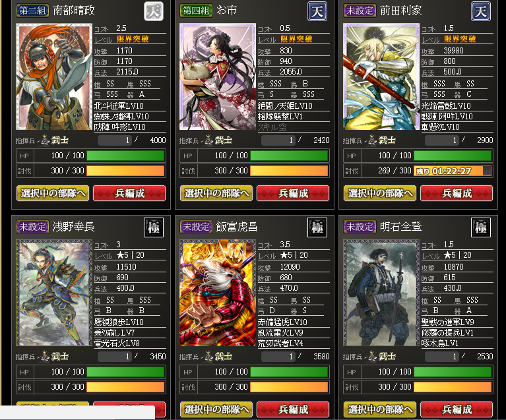Click the 天 rarity icon for 南部晴政
The height and width of the screenshot is (420, 506).
[x=154, y=11]
